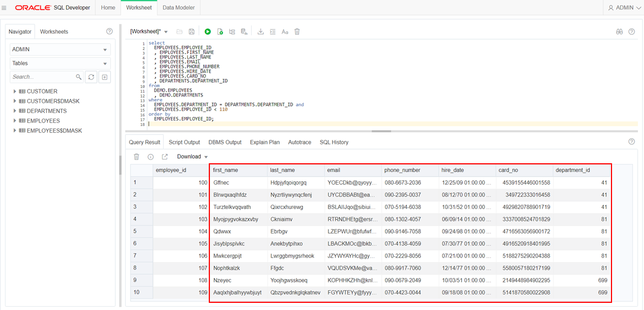
Task: Click the create new object plus icon
Action: 105,77
